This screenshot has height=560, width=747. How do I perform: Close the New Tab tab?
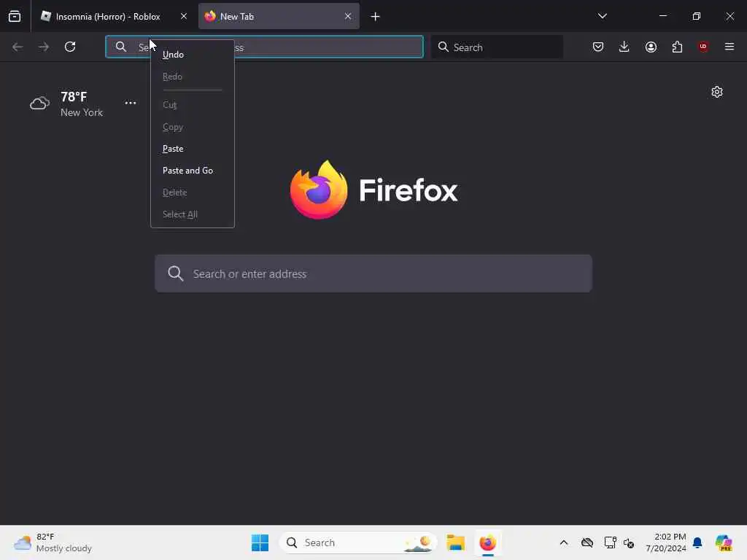(348, 16)
